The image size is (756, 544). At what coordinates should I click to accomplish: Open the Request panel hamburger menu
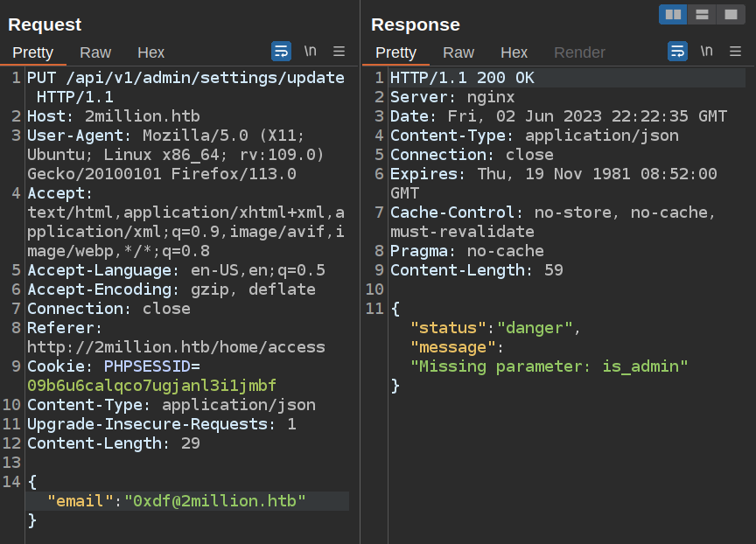point(339,52)
